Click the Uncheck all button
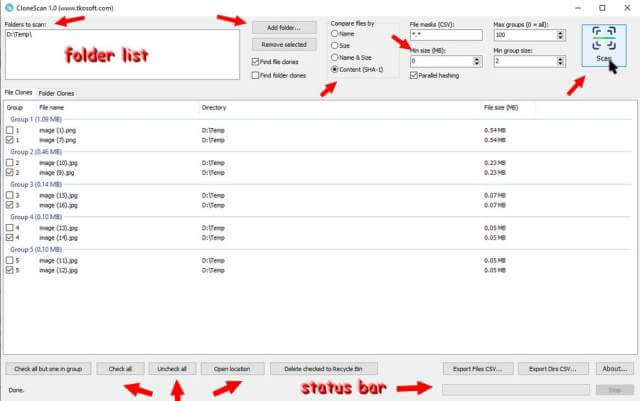 (x=172, y=369)
